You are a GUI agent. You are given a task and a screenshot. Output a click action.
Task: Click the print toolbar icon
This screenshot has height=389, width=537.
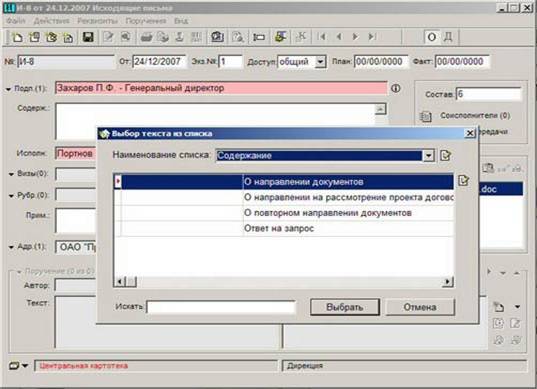146,37
